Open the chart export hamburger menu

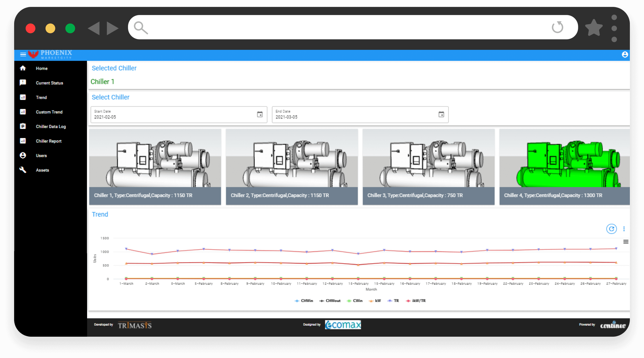click(626, 242)
